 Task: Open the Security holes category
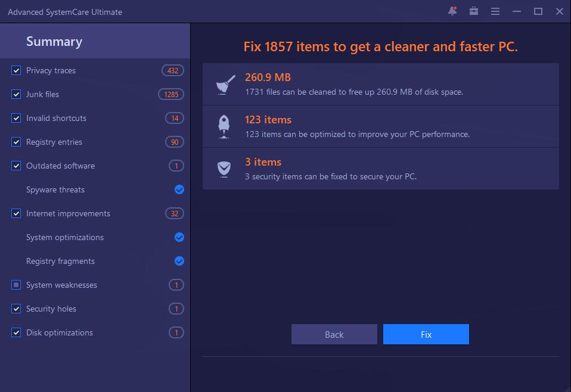[x=51, y=309]
